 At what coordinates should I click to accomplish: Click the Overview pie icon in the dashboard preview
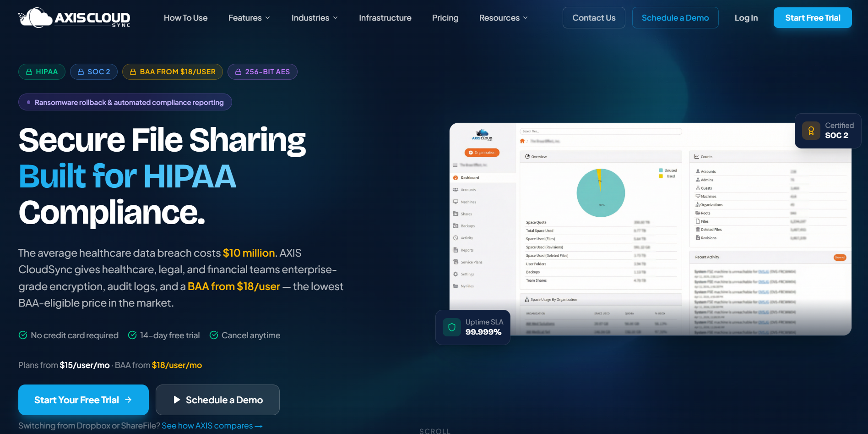pos(527,157)
